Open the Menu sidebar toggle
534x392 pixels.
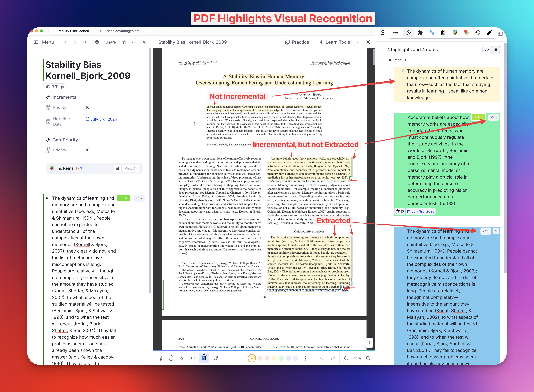point(44,42)
